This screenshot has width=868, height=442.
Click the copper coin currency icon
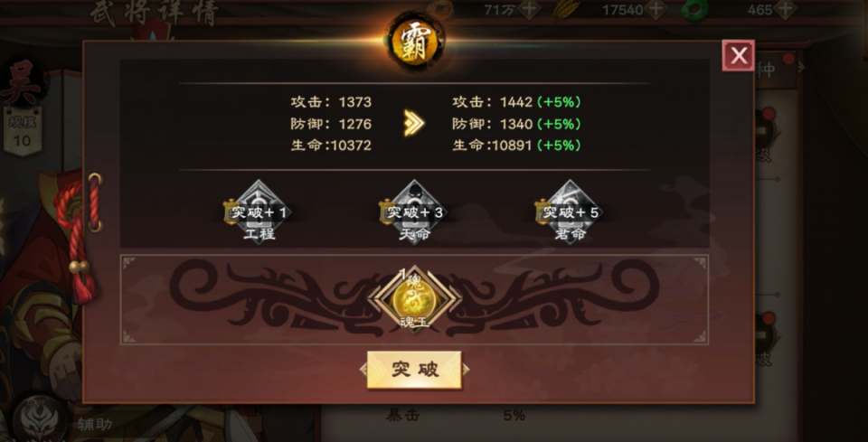tap(440, 10)
